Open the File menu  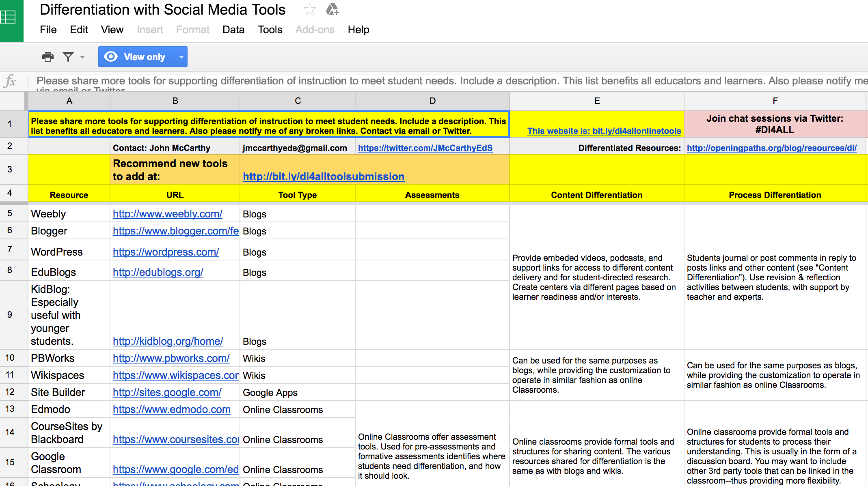(48, 30)
